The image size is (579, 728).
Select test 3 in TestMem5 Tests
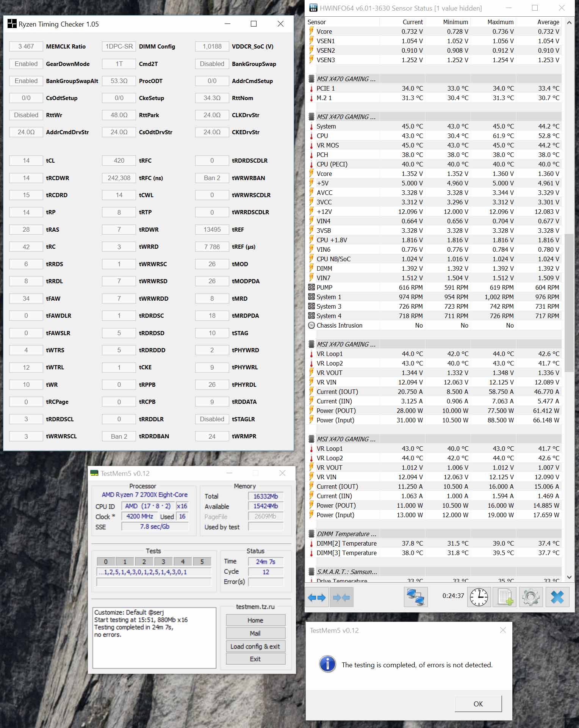(163, 562)
